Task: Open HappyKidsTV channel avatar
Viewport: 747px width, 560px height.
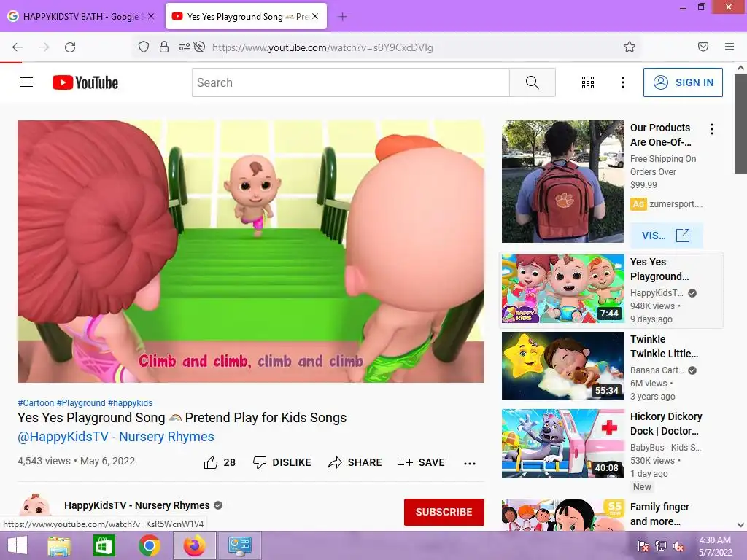Action: (x=35, y=506)
